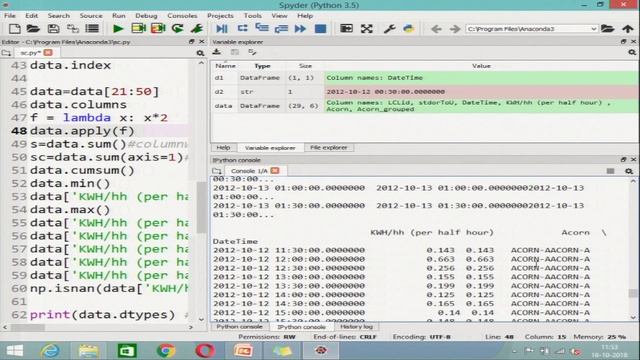640x360 pixels.
Task: Go to parent directory up arrow
Action: [x=628, y=29]
